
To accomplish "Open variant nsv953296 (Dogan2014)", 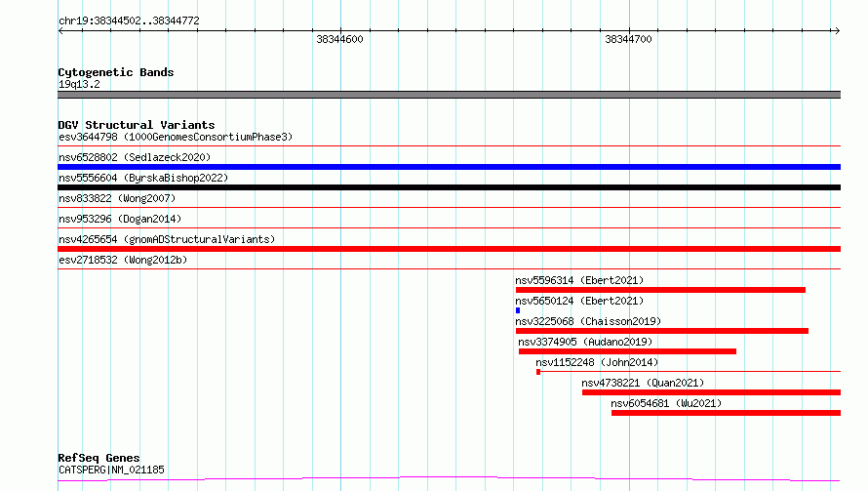I will click(x=120, y=219).
